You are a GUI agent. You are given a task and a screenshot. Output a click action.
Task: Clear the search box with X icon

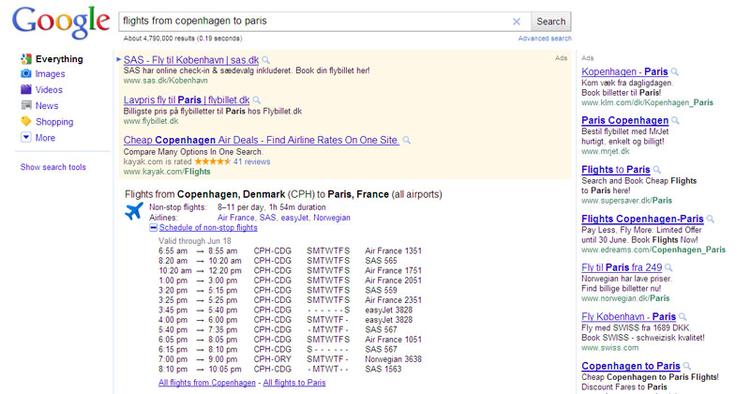click(x=517, y=22)
